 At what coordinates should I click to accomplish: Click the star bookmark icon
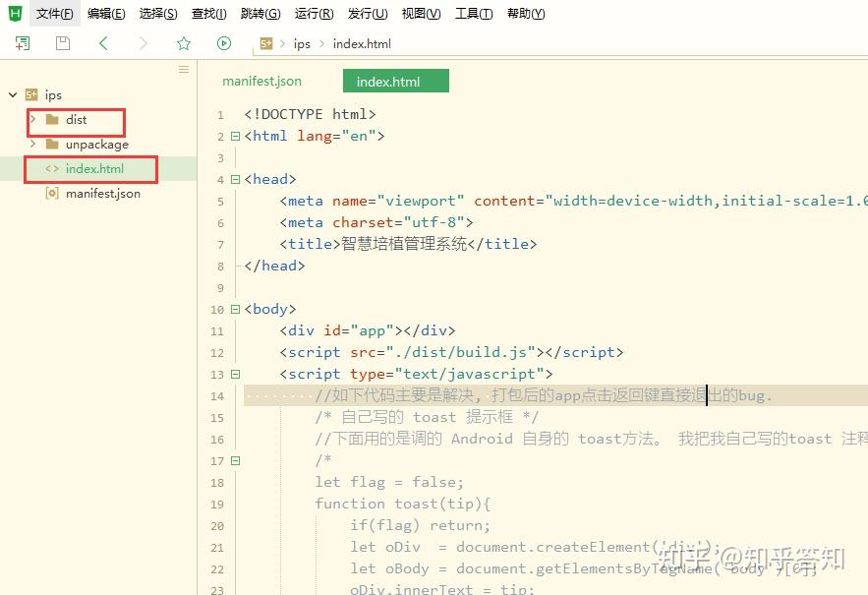183,43
